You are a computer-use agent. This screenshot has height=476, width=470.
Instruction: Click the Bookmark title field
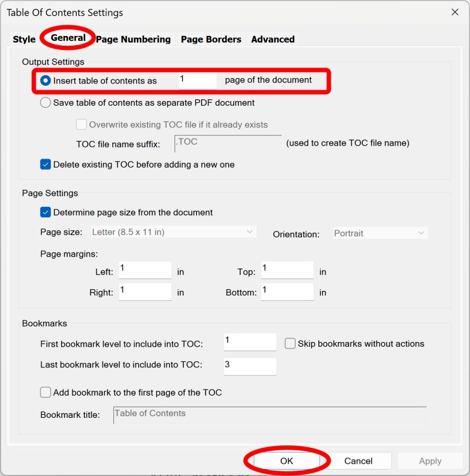(270, 415)
